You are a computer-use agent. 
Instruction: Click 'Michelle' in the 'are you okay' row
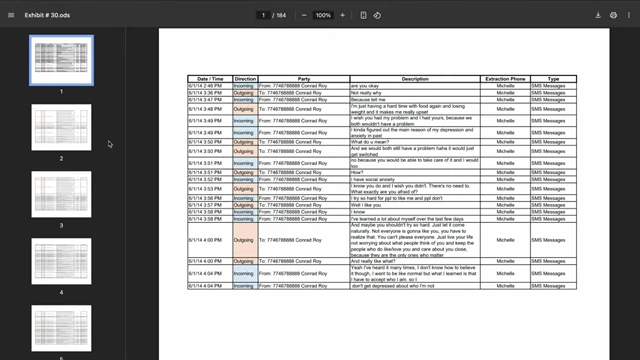pyautogui.click(x=505, y=86)
